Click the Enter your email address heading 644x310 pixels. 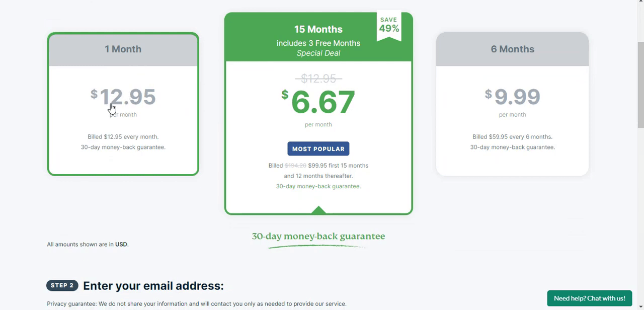coord(153,286)
